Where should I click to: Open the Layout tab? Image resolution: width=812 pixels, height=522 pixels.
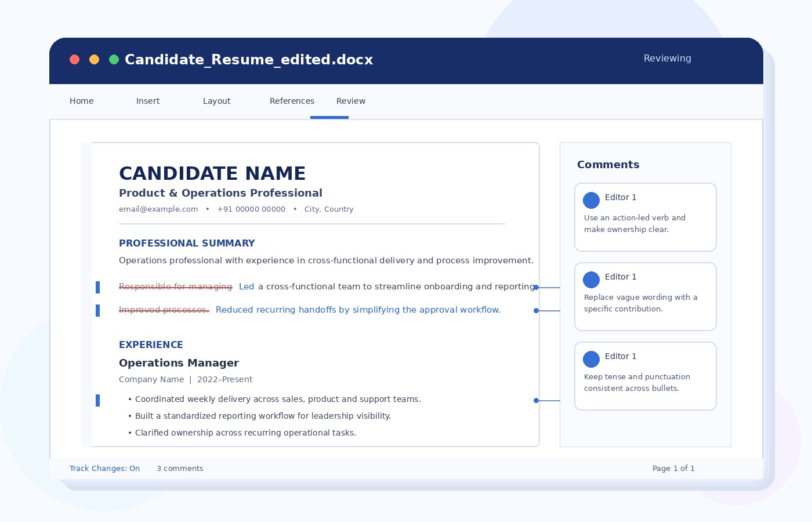(x=216, y=101)
